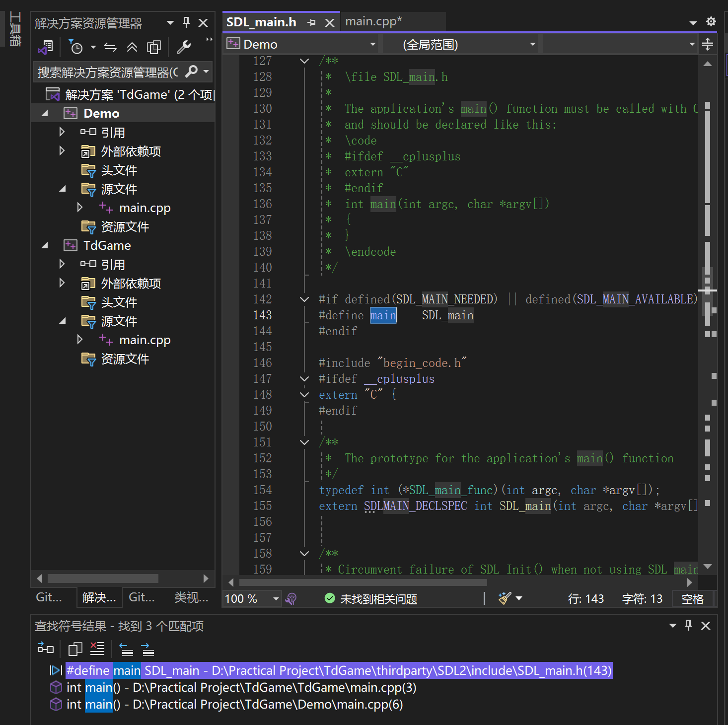Click the 空格 indentation indicator
Screen dimensions: 728x725
point(693,599)
